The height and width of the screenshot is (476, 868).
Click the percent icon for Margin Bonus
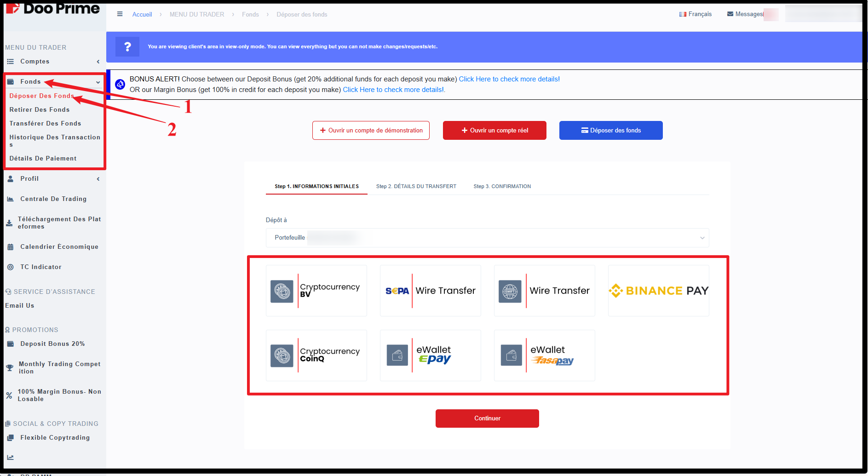[9, 396]
